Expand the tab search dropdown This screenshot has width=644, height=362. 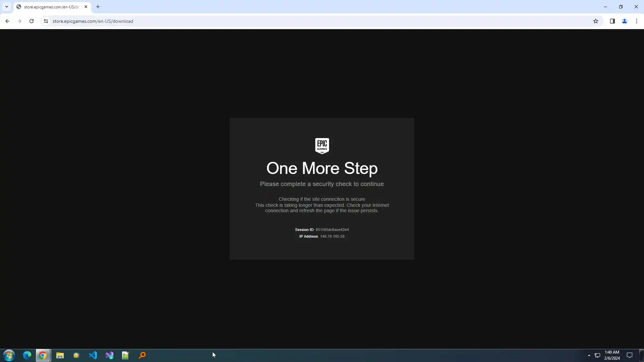[6, 7]
